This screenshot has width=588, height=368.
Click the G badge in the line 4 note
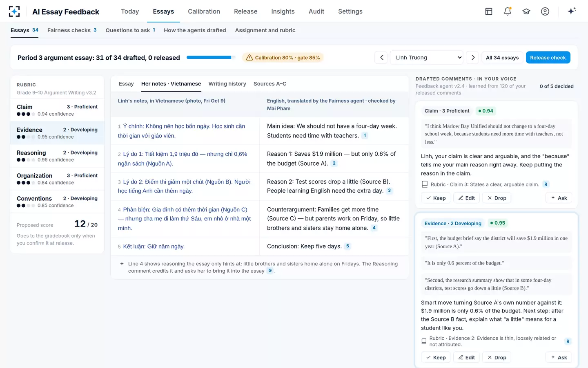click(x=270, y=271)
